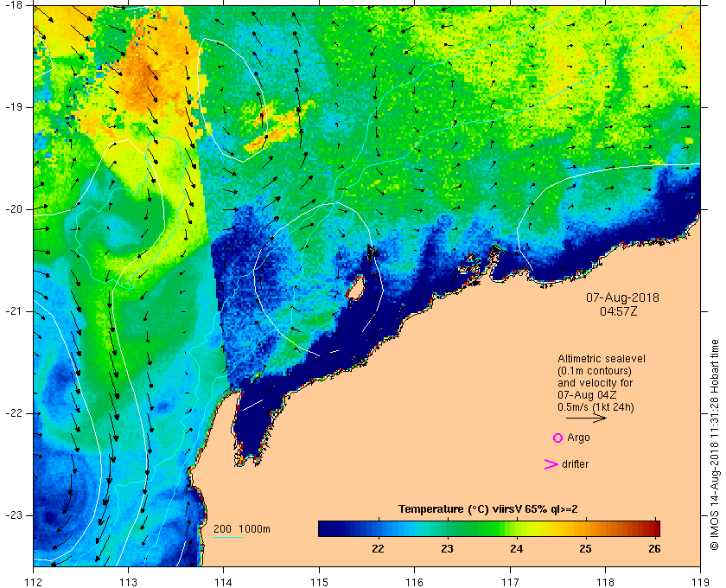Click latitude axis label -21

click(x=12, y=311)
